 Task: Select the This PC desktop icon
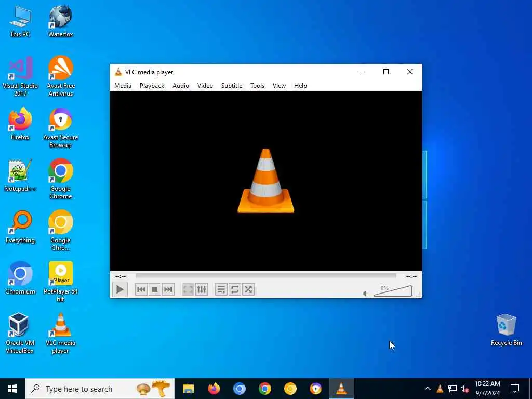click(x=20, y=22)
